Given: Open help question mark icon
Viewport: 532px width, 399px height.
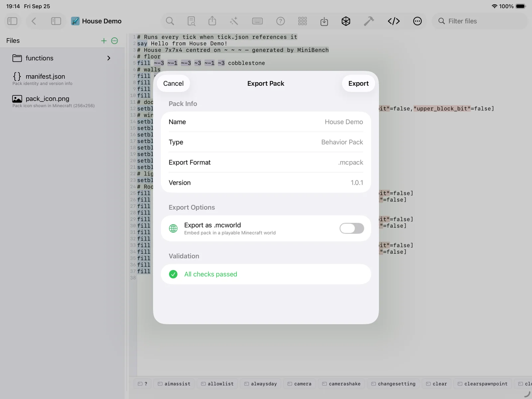Looking at the screenshot, I should click(281, 21).
